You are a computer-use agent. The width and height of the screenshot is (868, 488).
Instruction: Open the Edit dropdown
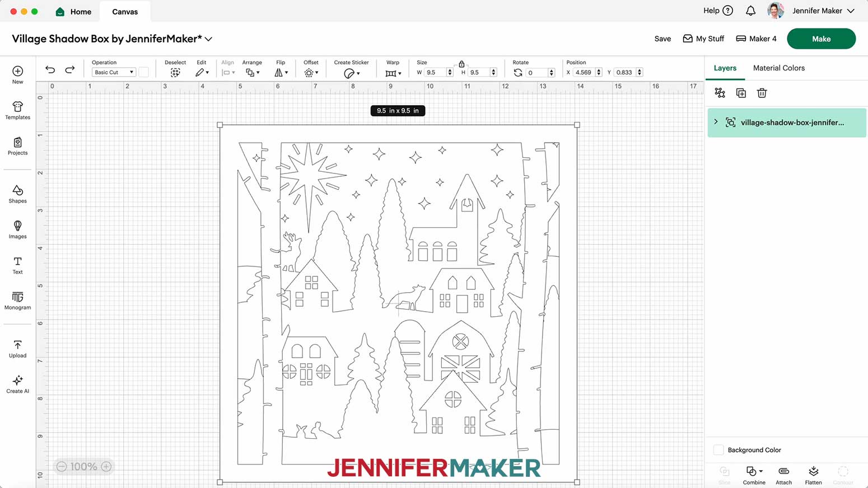pyautogui.click(x=202, y=73)
